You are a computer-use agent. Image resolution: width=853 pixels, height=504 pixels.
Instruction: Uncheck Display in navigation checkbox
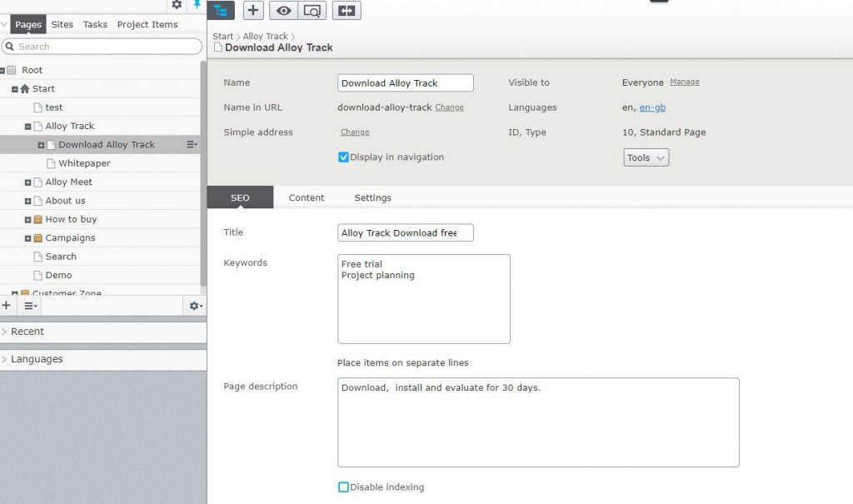click(343, 157)
